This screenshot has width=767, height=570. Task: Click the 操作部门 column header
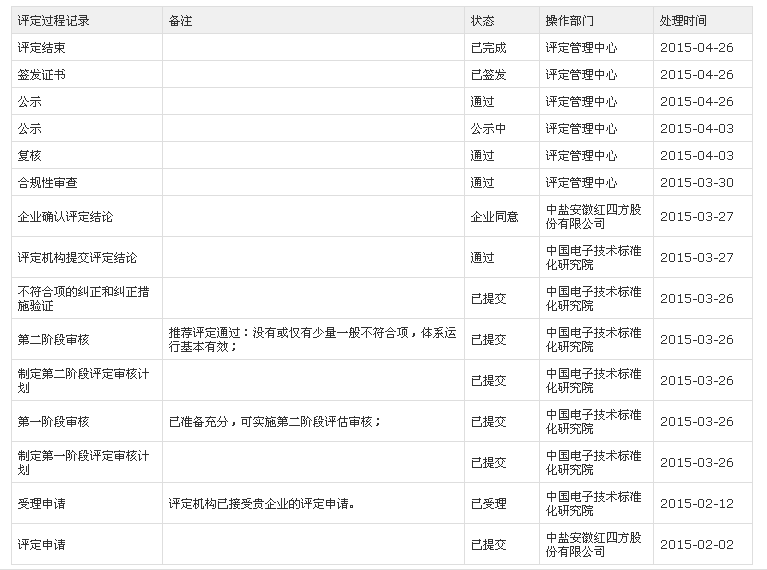pyautogui.click(x=569, y=21)
